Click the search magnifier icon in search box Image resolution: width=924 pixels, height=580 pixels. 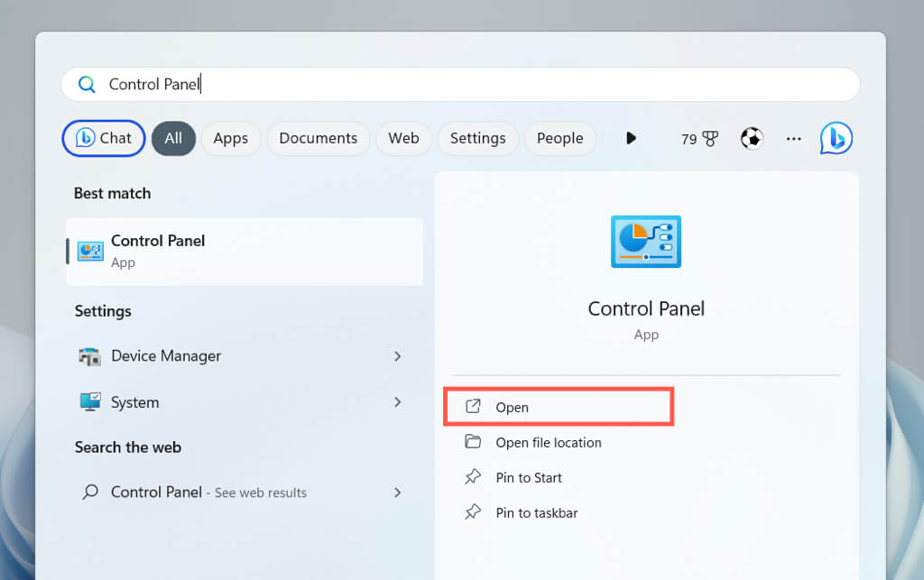coord(87,84)
